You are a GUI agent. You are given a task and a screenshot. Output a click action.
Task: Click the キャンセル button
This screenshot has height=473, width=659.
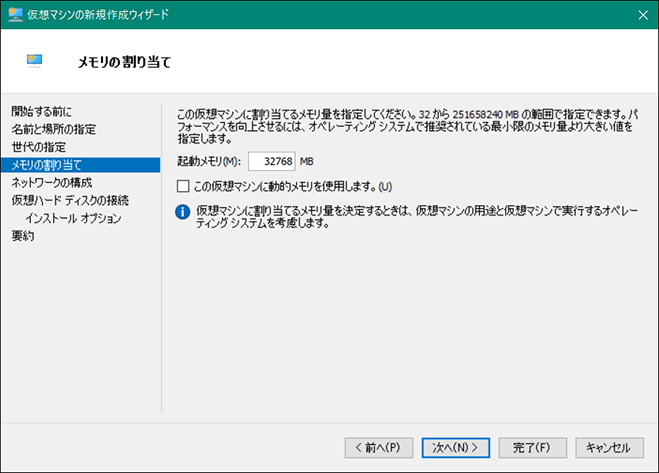pyautogui.click(x=609, y=448)
